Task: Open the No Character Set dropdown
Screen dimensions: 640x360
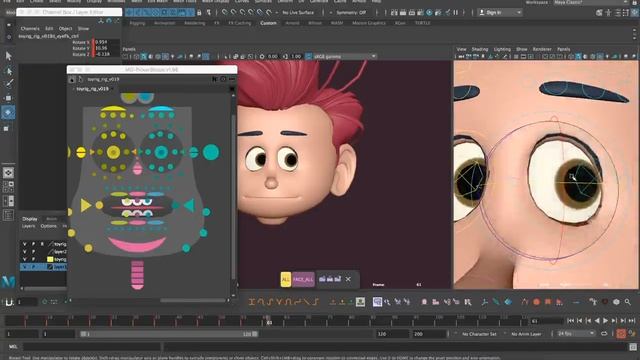Action: [x=479, y=334]
